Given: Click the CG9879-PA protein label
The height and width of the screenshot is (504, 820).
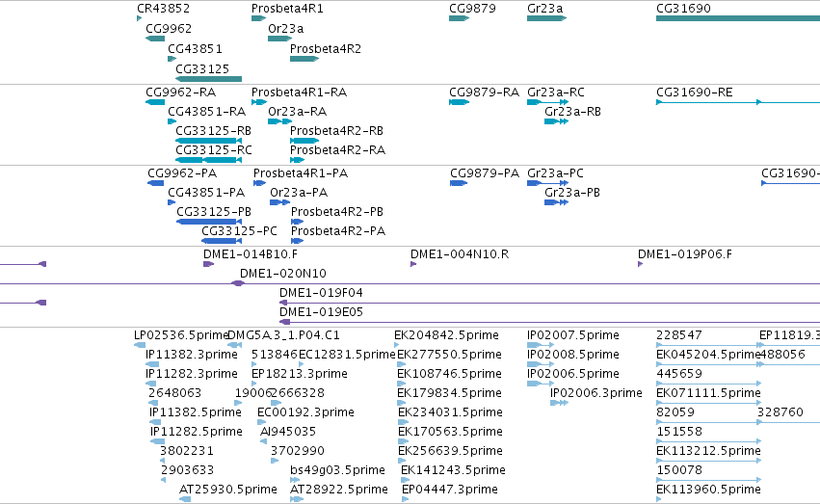Looking at the screenshot, I should click(x=485, y=173).
